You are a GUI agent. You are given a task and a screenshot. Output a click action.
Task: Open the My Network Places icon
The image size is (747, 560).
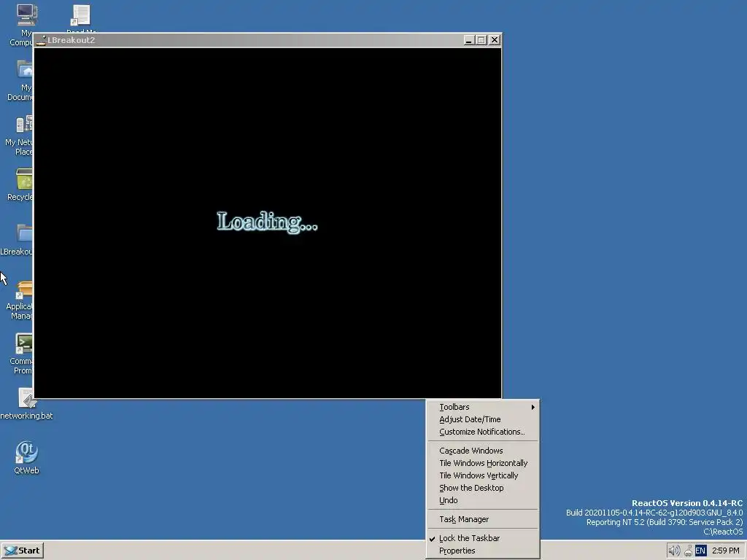(24, 125)
